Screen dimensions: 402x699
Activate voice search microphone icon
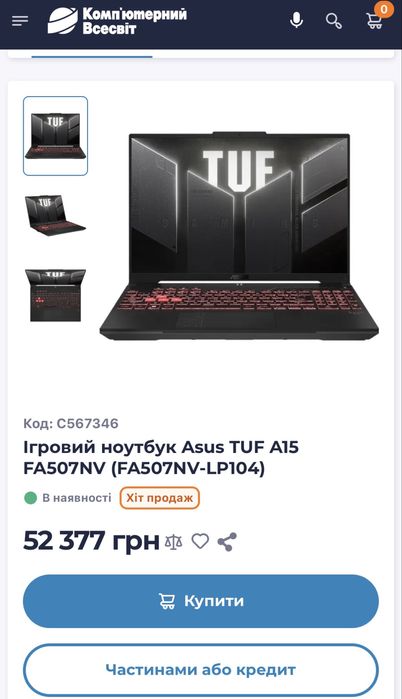296,21
